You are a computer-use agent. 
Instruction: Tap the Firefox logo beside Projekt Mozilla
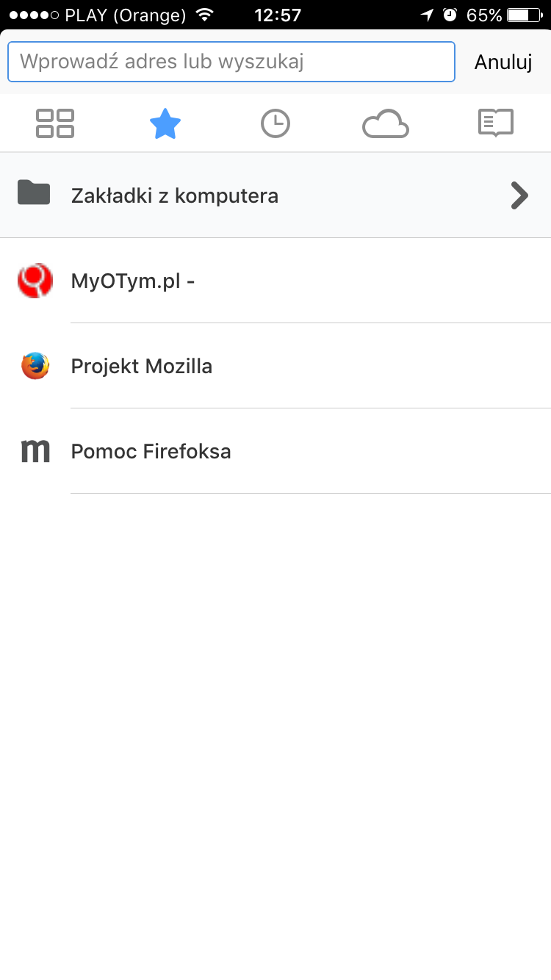(35, 366)
